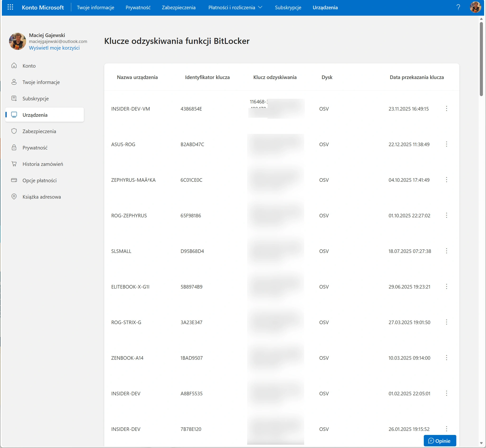Select Twoje informacje in the sidebar
This screenshot has height=448, width=486.
(x=41, y=82)
